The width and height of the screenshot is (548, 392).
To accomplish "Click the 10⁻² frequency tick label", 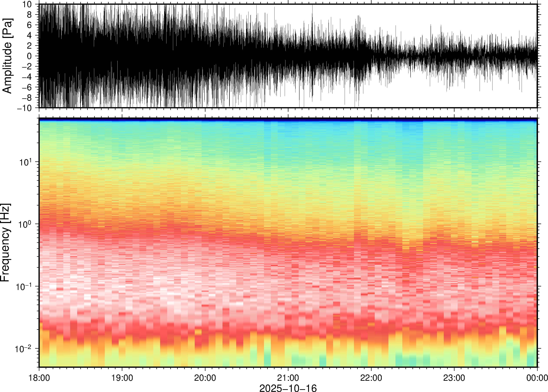I will tap(23, 349).
